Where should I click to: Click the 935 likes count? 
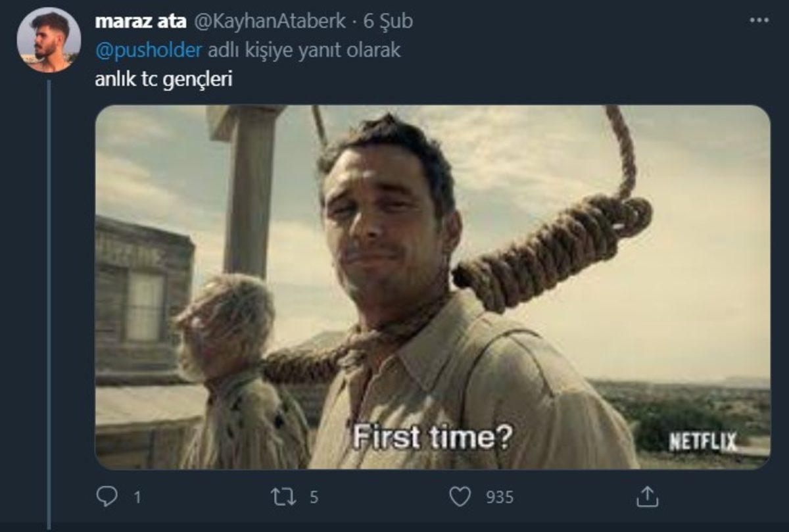(499, 497)
